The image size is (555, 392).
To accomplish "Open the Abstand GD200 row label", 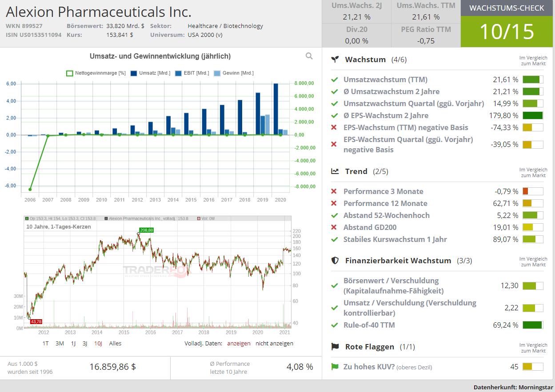I will [x=370, y=227].
